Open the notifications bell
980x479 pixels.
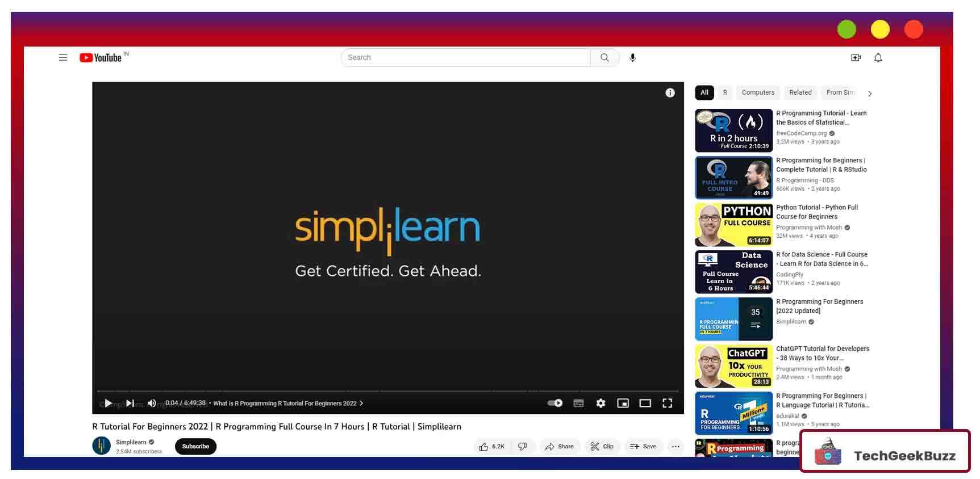click(x=878, y=58)
